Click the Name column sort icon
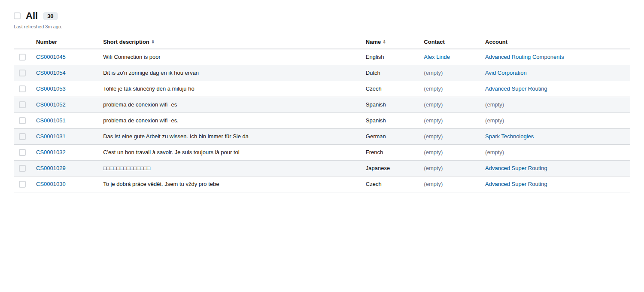 tap(384, 42)
